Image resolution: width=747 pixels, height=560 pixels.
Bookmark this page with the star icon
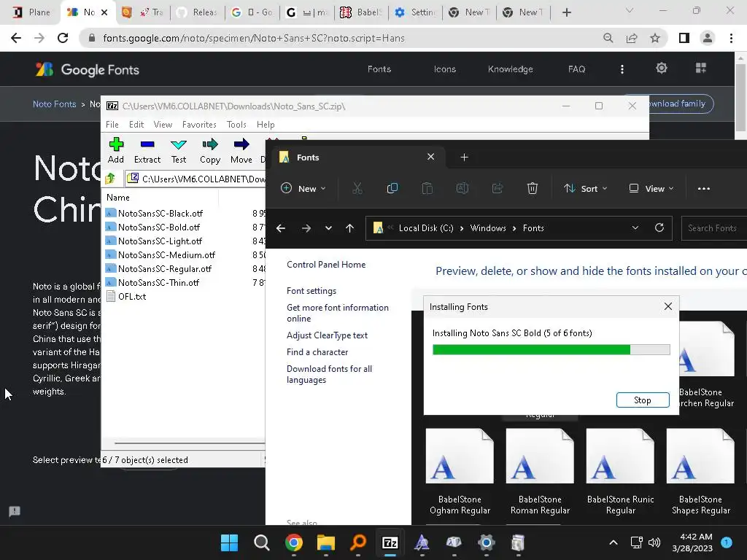pyautogui.click(x=655, y=38)
